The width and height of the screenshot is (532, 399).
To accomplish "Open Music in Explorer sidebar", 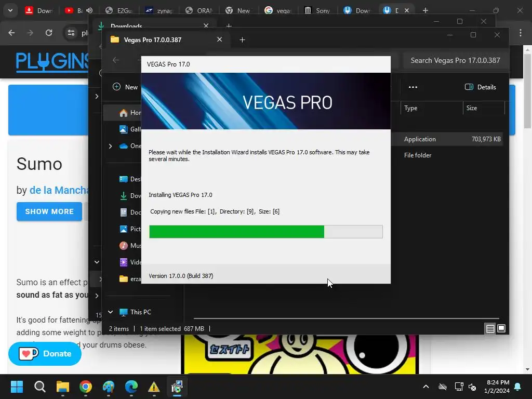I will (x=131, y=246).
